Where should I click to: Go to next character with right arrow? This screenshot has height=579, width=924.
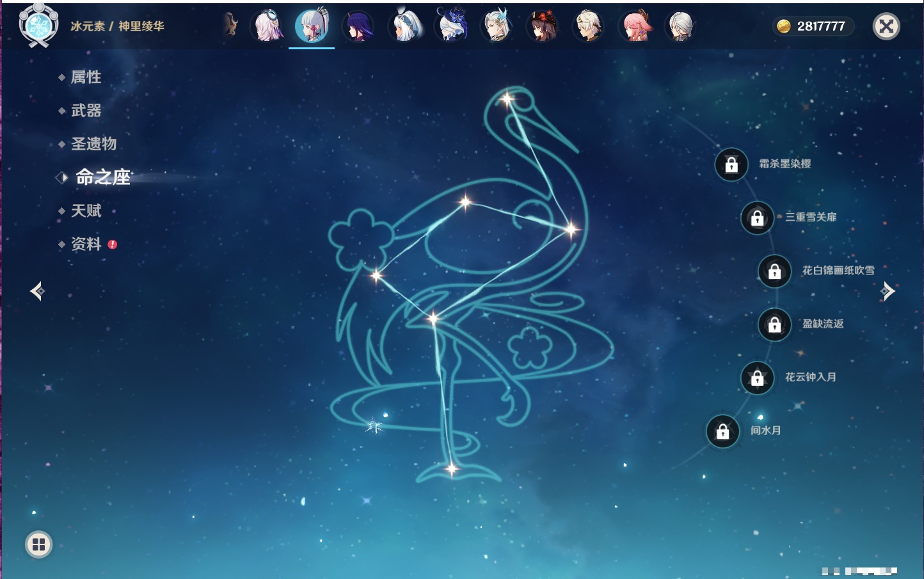[888, 291]
